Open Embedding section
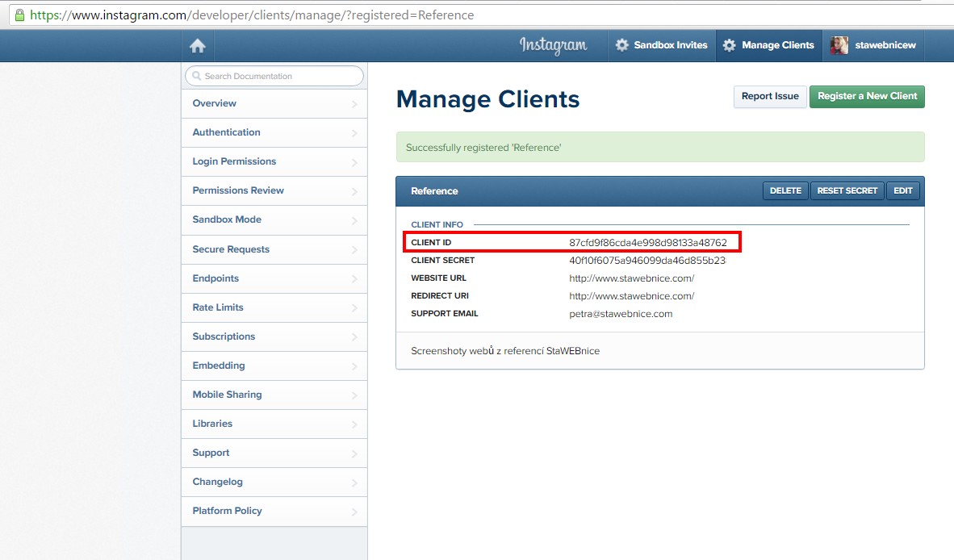The height and width of the screenshot is (560, 954). coord(274,366)
